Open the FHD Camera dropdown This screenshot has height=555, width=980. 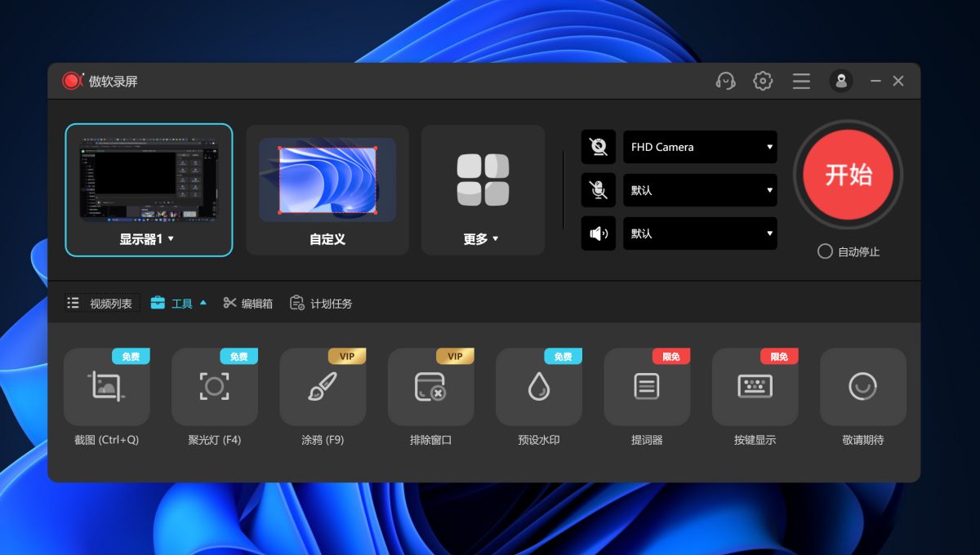700,147
